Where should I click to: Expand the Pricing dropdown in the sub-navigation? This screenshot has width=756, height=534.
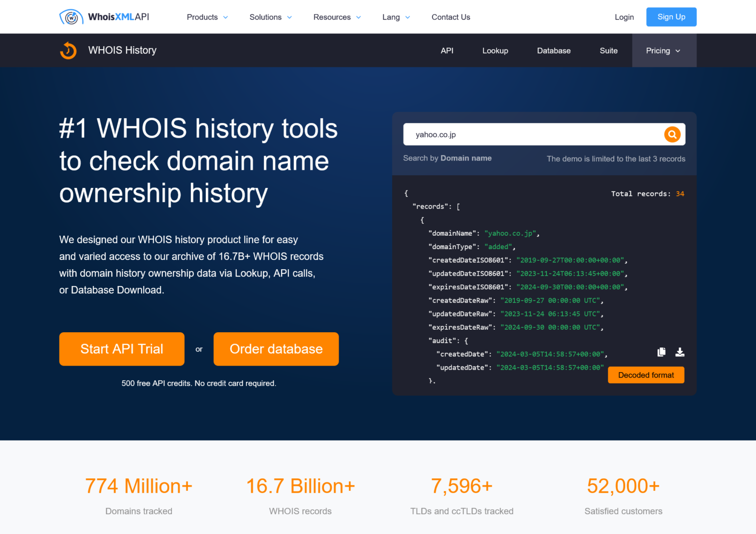pos(663,50)
